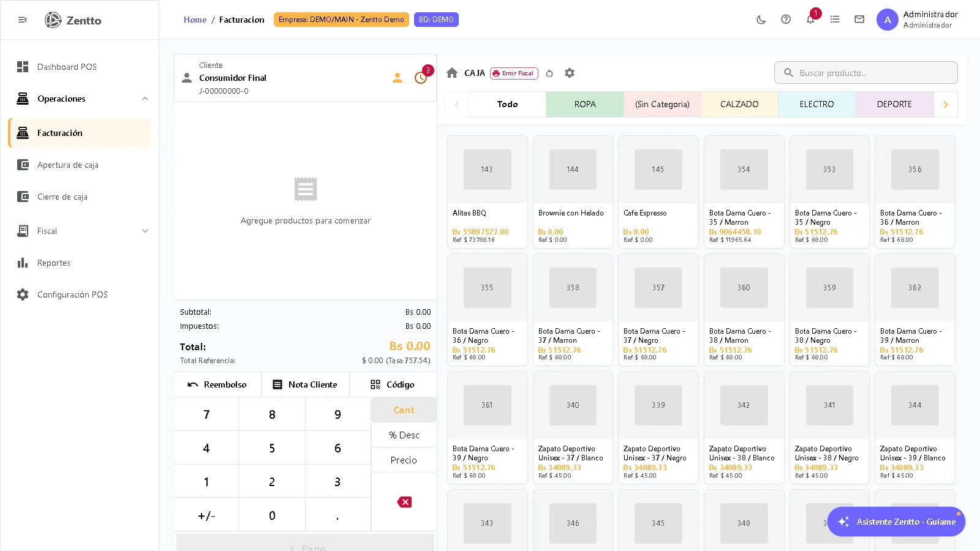Image resolution: width=980 pixels, height=551 pixels.
Task: Focus the Buscar producto search field
Action: tap(866, 73)
